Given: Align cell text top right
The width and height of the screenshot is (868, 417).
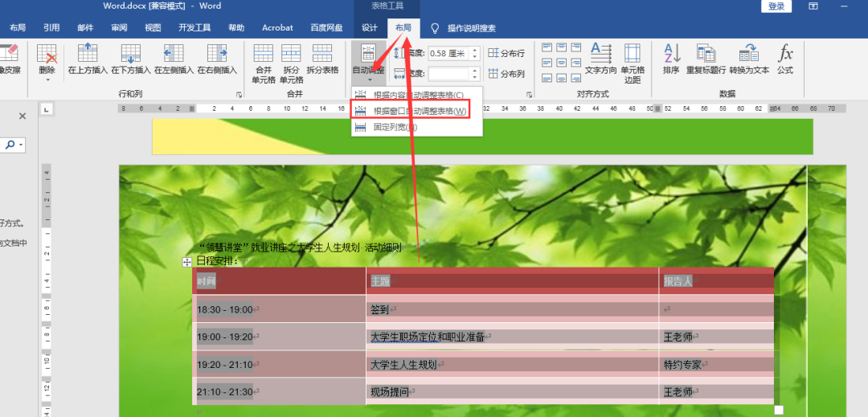Looking at the screenshot, I should (575, 47).
